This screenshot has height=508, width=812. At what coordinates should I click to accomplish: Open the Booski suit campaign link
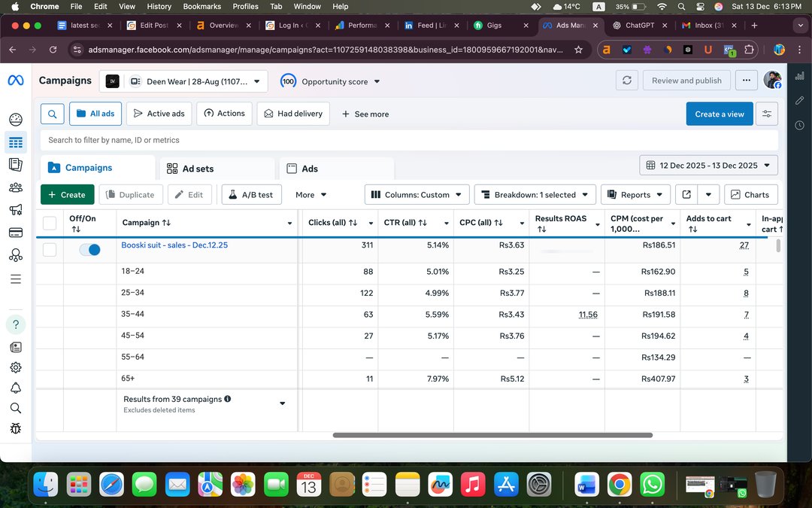(x=174, y=245)
